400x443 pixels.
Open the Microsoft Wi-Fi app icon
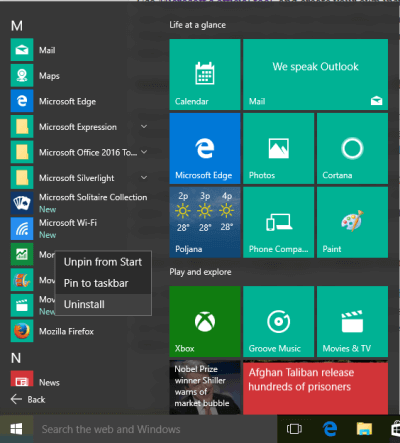point(22,229)
